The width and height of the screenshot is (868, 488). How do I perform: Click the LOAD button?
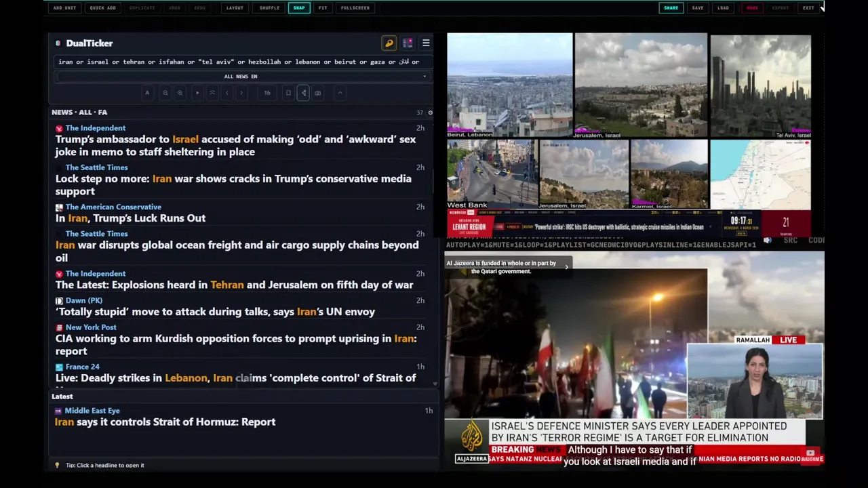click(723, 8)
